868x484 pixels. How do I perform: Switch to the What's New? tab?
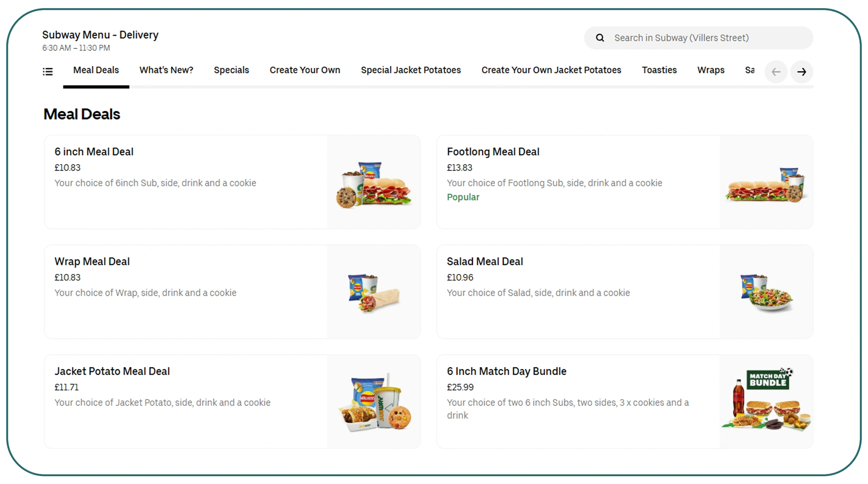(x=166, y=70)
